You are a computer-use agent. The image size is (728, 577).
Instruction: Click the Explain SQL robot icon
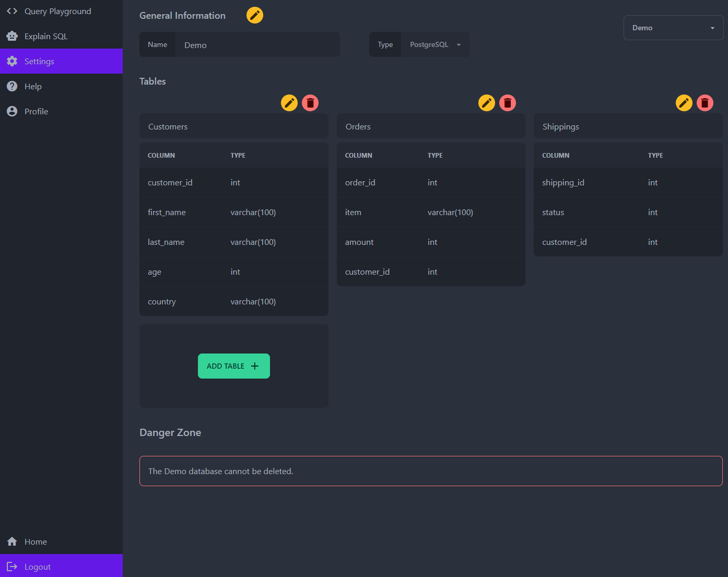coord(12,36)
